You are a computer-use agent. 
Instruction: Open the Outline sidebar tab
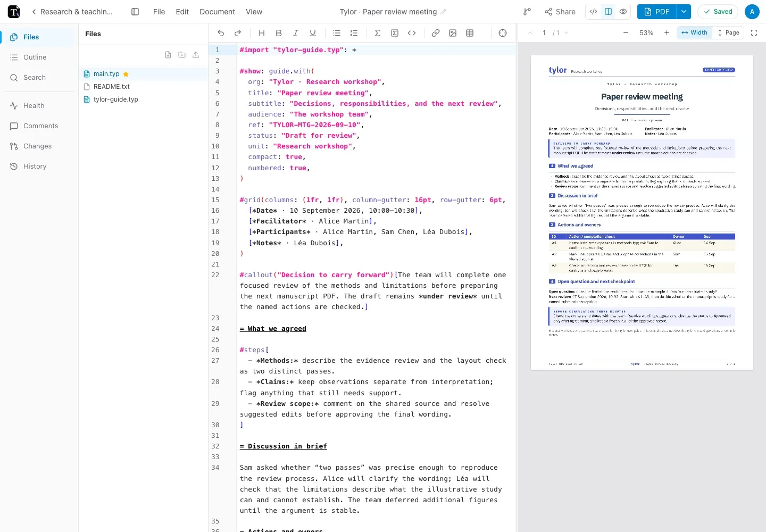(x=39, y=57)
